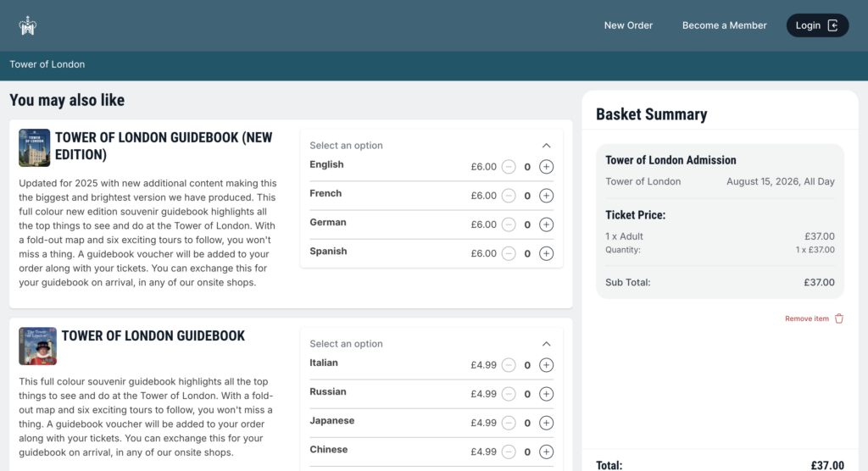Viewport: 868px width, 471px height.
Task: Click minus icon for Russian guidebook
Action: pyautogui.click(x=509, y=394)
